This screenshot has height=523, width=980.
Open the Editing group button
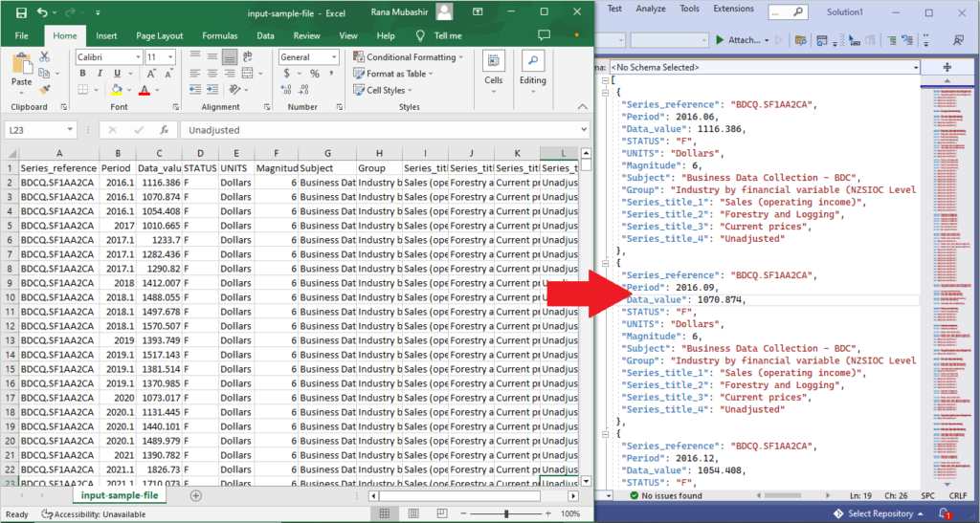532,73
